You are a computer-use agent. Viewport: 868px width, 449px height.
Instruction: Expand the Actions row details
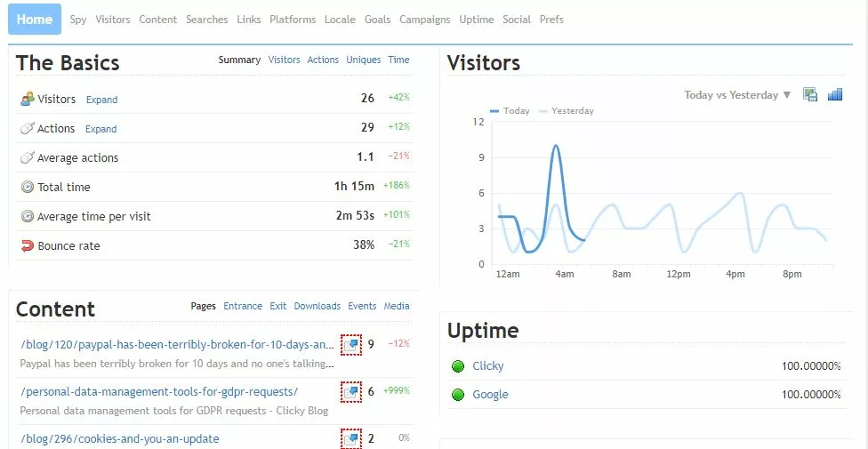pos(100,129)
